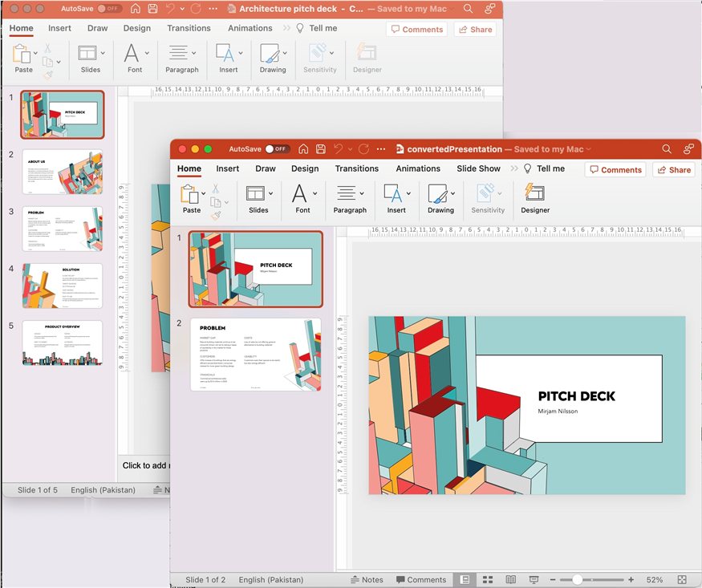Click the search magnifier in convertedPresentation title bar
Viewport: 702px width, 588px height.
tap(667, 149)
